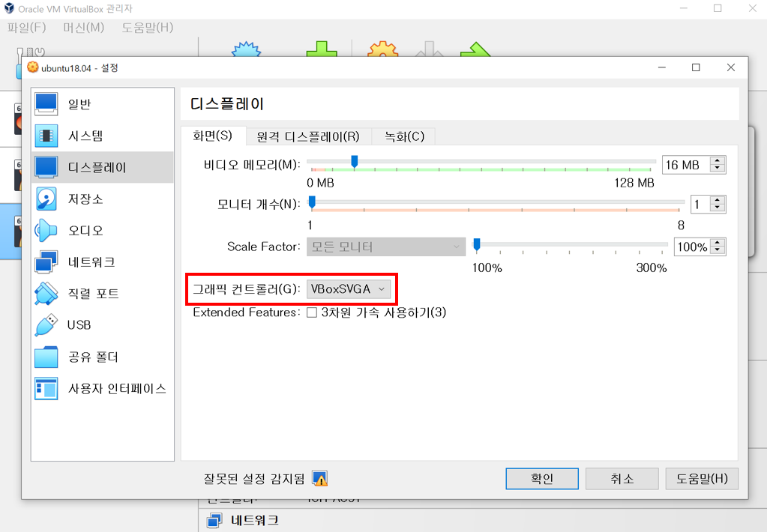Click the network icon in the details pane
This screenshot has width=767, height=532.
click(214, 520)
